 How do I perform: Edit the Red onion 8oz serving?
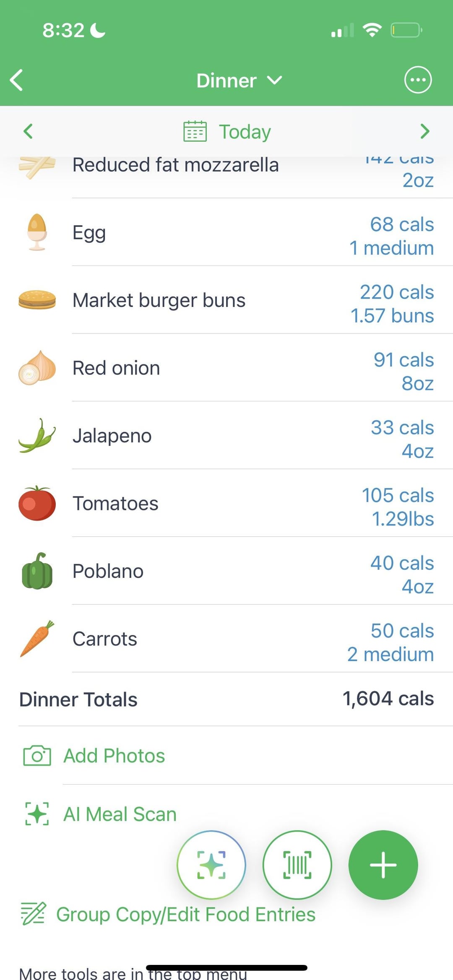pyautogui.click(x=417, y=383)
